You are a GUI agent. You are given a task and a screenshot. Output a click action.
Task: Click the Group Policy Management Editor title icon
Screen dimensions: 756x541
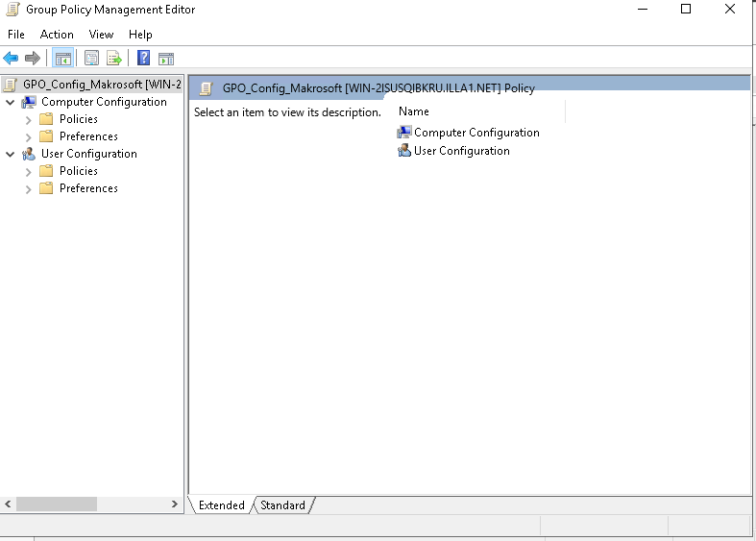pyautogui.click(x=13, y=10)
